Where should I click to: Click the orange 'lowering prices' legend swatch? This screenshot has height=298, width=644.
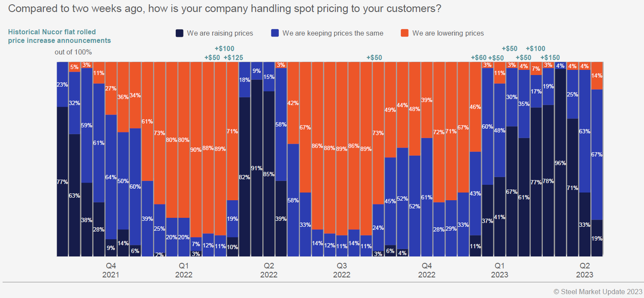click(x=404, y=33)
